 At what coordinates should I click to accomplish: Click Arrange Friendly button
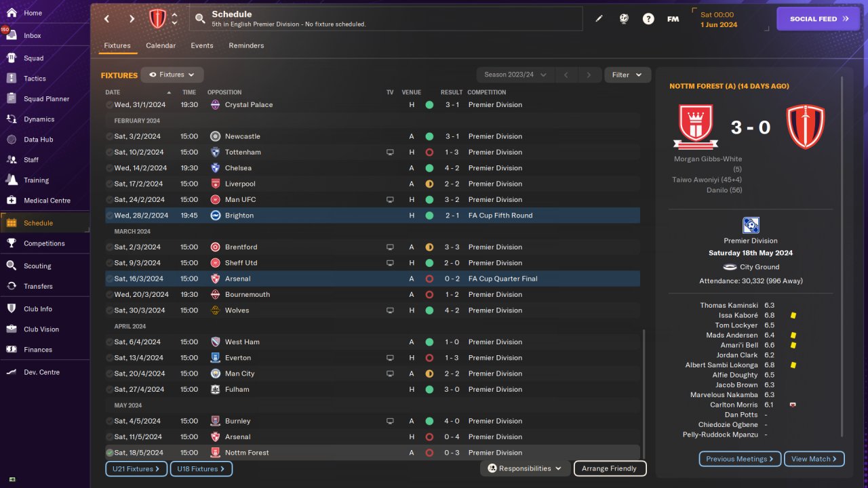tap(610, 468)
